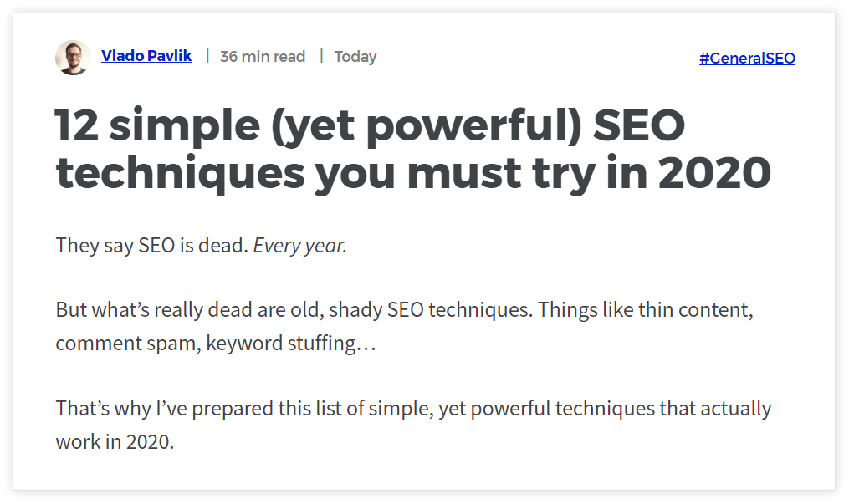Screen dimensions: 849x504
Task: Open the Vlado Pavlik author link
Action: click(x=146, y=56)
